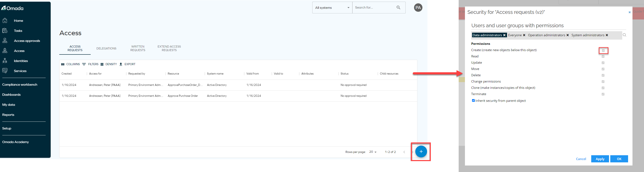Remove Data administrators group tag
Screen dimensions: 644x172
(504, 35)
